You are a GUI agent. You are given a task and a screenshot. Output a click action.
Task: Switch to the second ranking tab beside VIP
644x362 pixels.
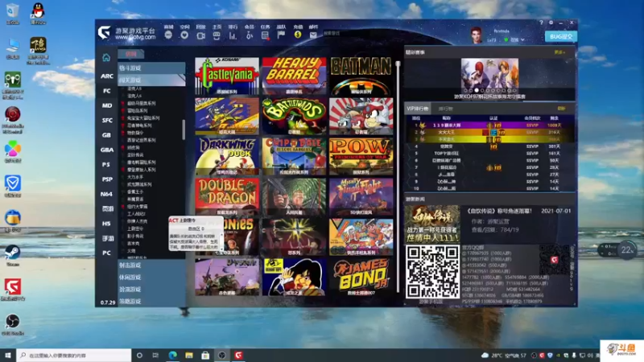(445, 109)
